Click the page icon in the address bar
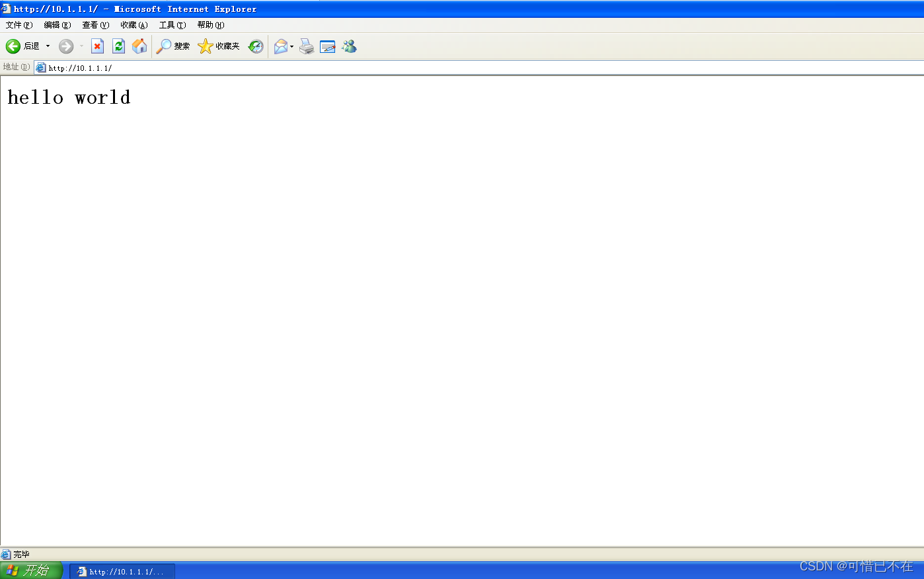Screen dimensions: 924x579 [x=40, y=67]
